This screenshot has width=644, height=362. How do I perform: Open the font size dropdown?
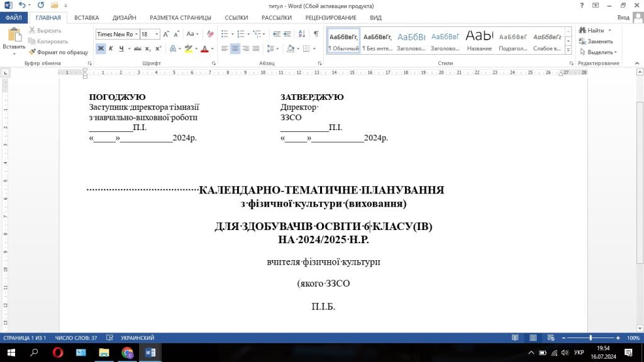pyautogui.click(x=157, y=35)
